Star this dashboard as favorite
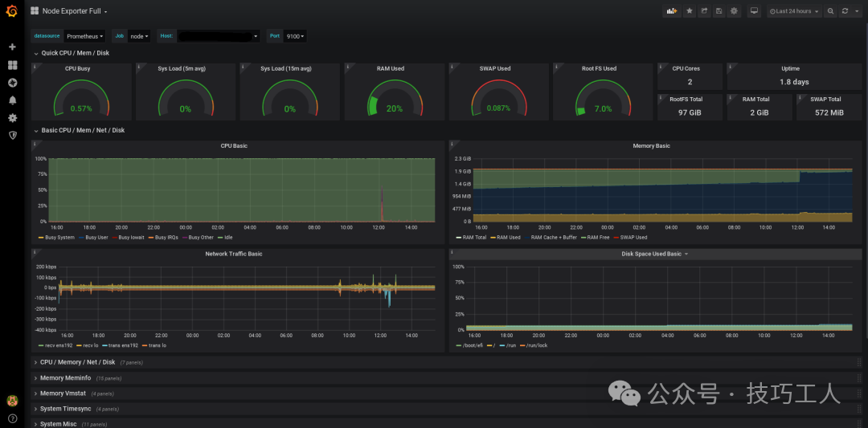 (x=689, y=11)
